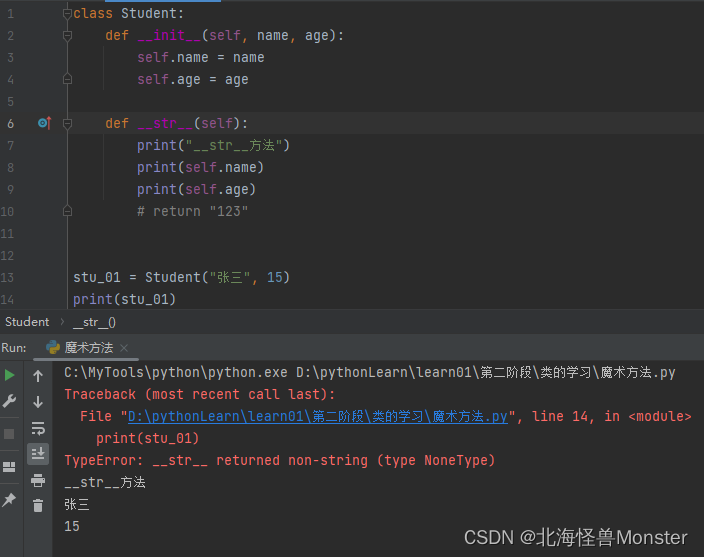The height and width of the screenshot is (557, 704).
Task: Click the print icon in Run toolbar
Action: (38, 480)
